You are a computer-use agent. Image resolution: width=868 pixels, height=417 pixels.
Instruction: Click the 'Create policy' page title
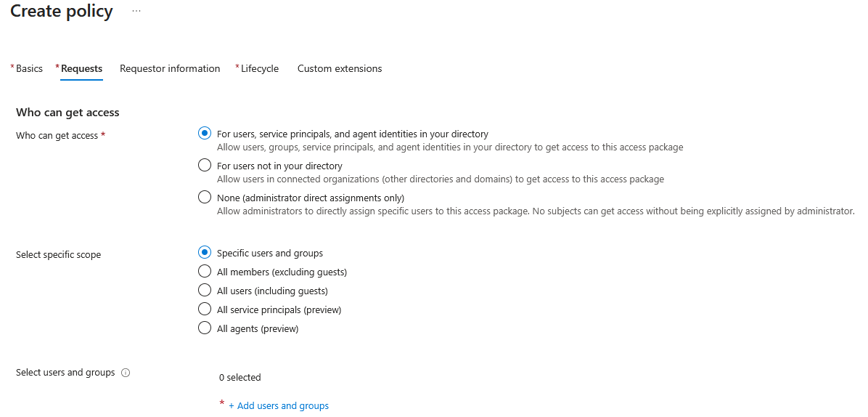pos(62,12)
